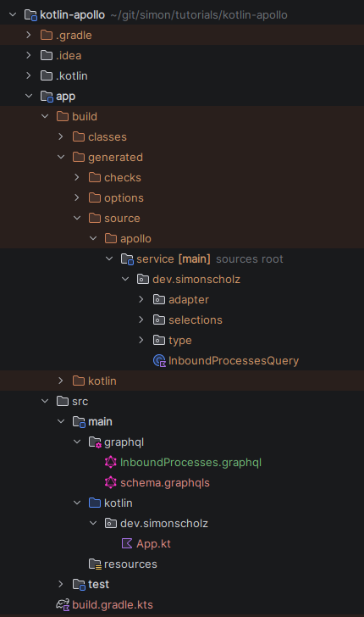Expand the .gradle folder

[x=29, y=35]
